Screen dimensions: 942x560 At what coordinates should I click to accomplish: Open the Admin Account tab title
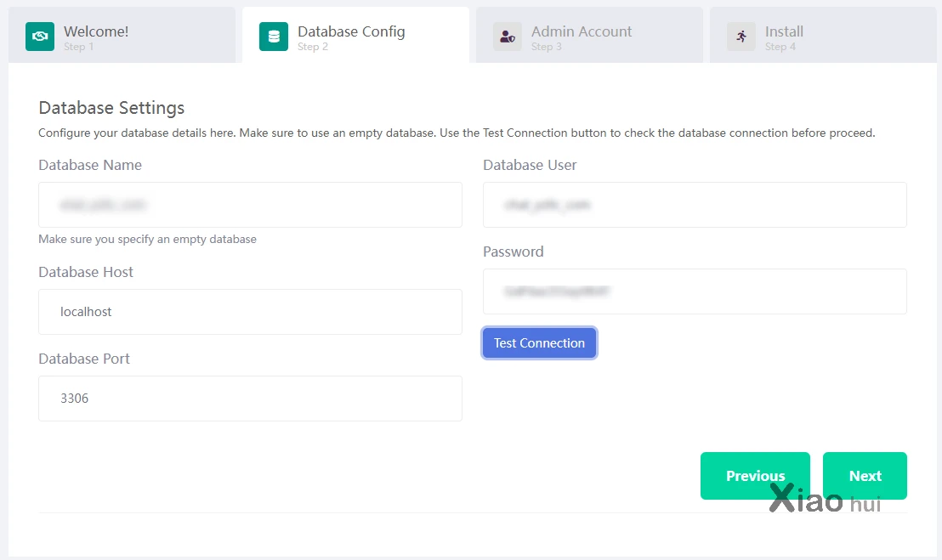click(x=582, y=31)
